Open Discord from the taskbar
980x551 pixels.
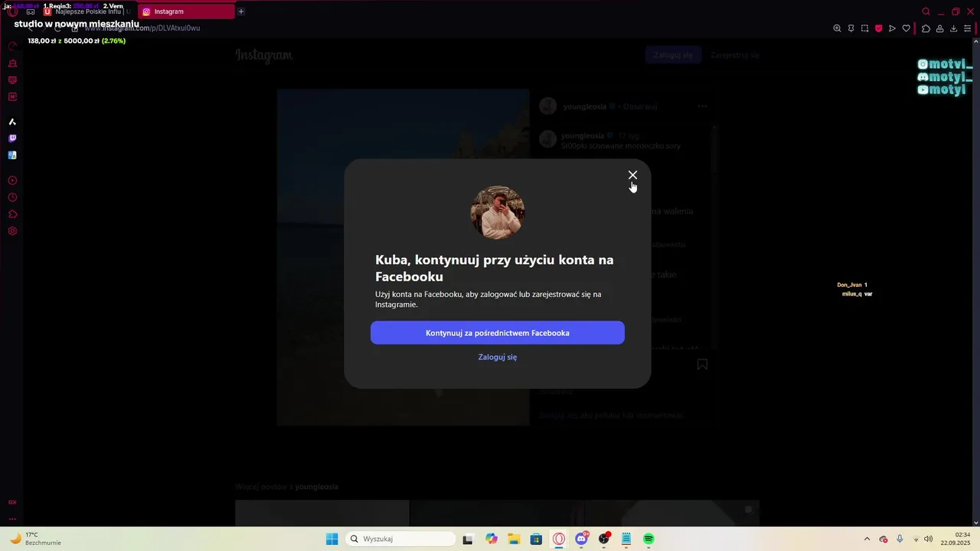pos(582,539)
